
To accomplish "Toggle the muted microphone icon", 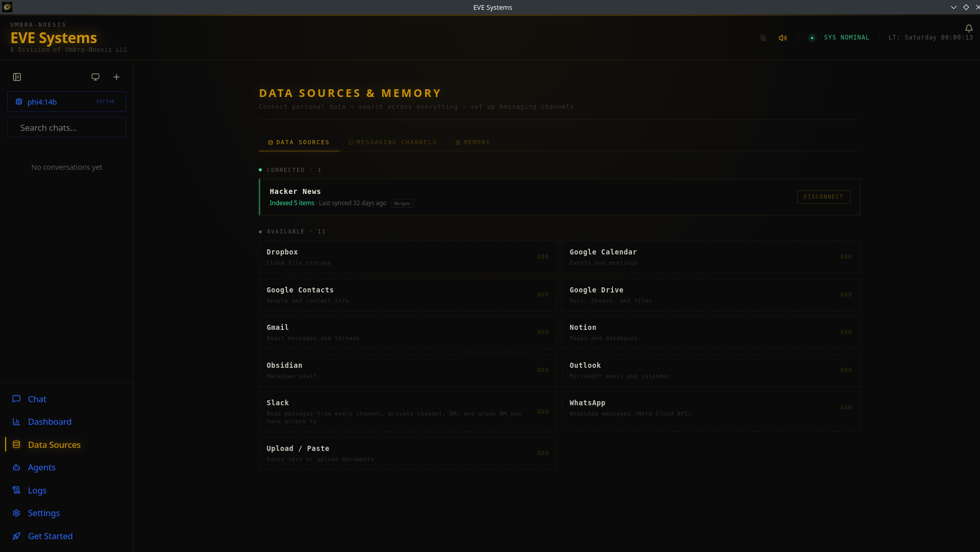I will pos(763,38).
